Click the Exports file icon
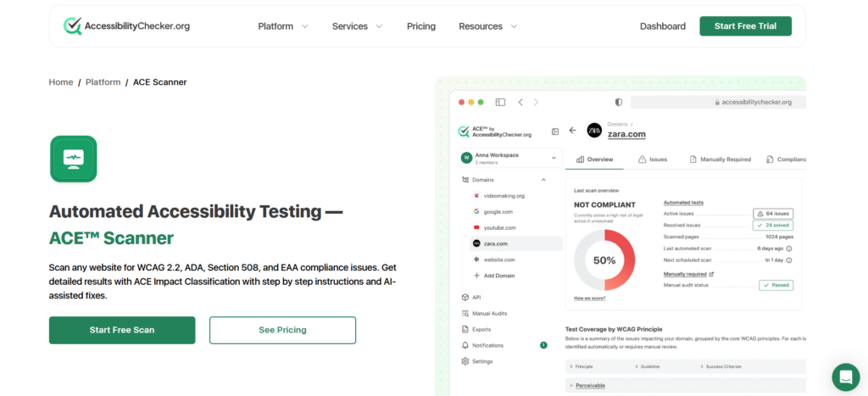868x396 pixels. tap(465, 330)
